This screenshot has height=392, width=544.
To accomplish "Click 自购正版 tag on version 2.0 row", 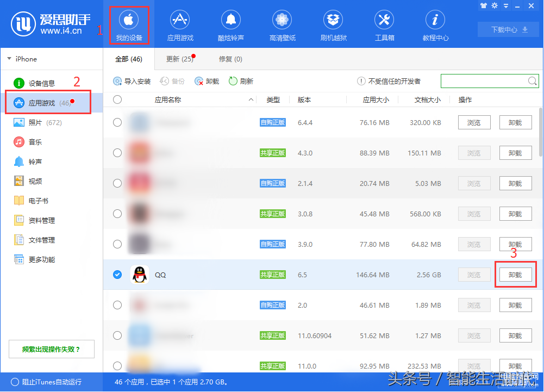I will 273,305.
